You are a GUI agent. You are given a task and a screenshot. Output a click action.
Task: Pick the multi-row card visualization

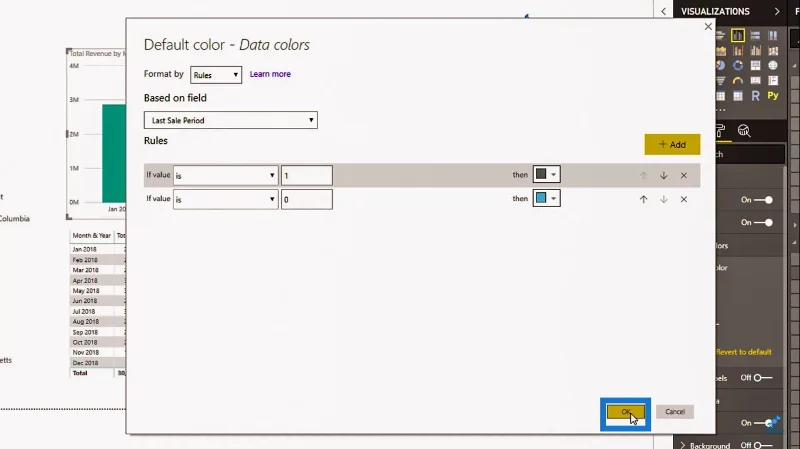tap(773, 81)
